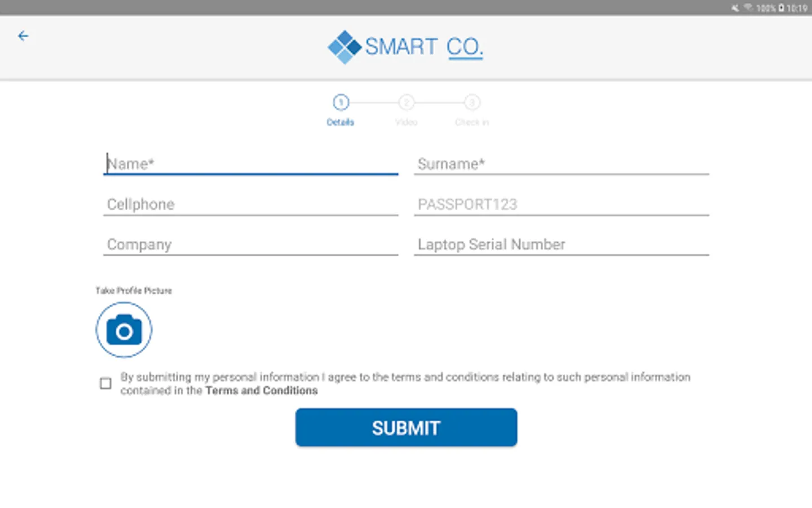Click the Wi-Fi icon in the status bar

pos(749,8)
